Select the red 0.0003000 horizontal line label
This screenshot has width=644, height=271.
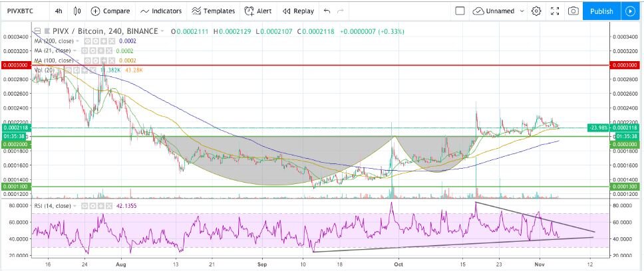[16, 65]
